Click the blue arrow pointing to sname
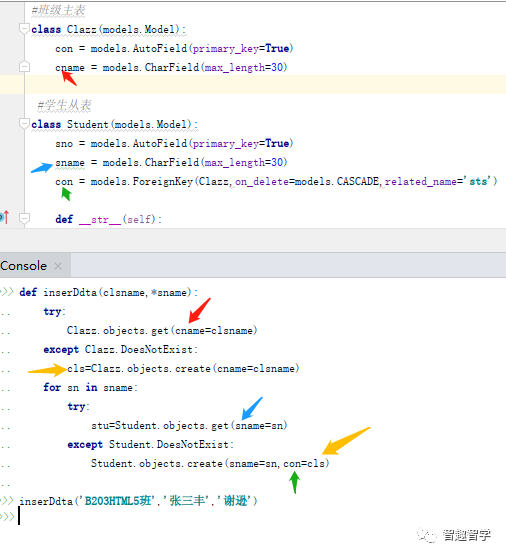 pyautogui.click(x=42, y=168)
